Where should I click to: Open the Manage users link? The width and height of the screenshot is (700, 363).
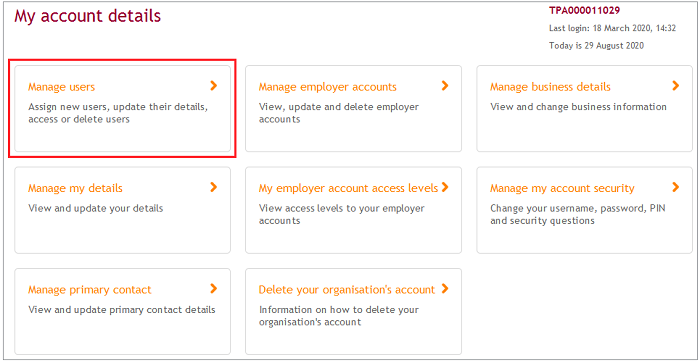[62, 87]
